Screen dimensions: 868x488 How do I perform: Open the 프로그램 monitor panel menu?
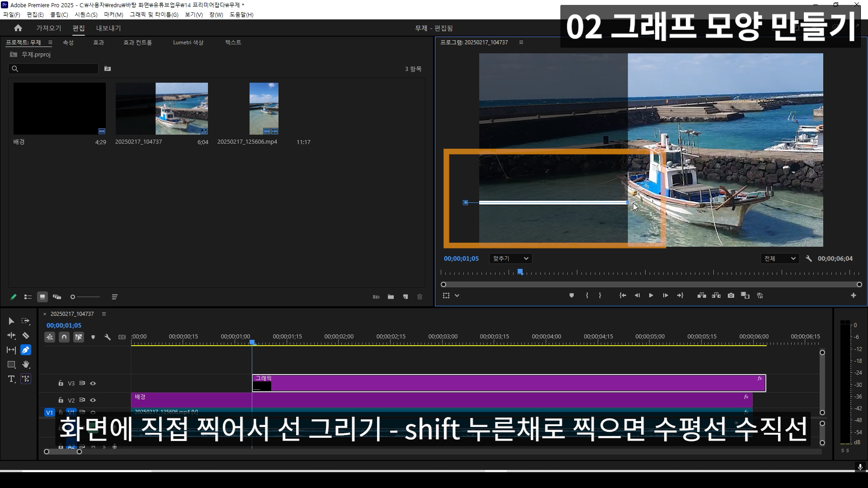pyautogui.click(x=521, y=42)
